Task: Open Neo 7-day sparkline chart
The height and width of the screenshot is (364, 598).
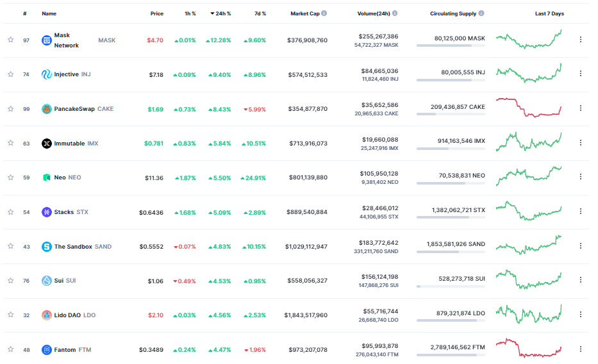Action: pos(529,176)
